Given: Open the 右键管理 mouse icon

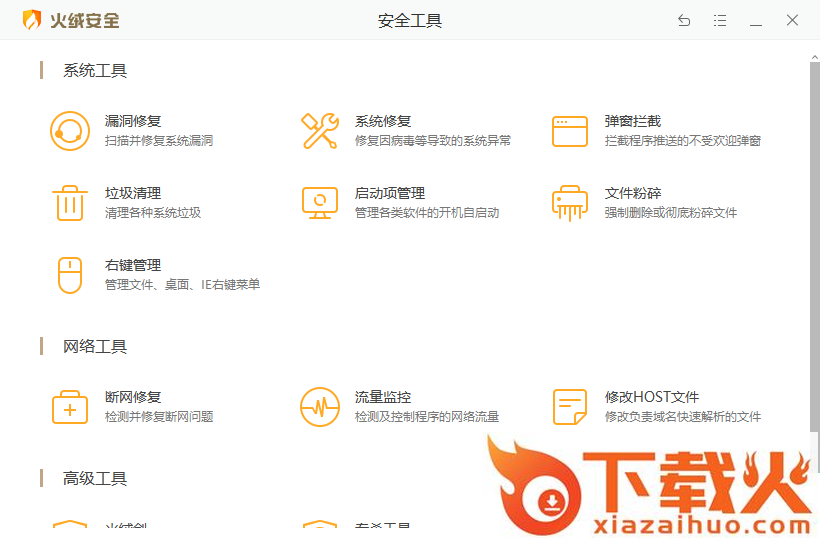Looking at the screenshot, I should 70,275.
